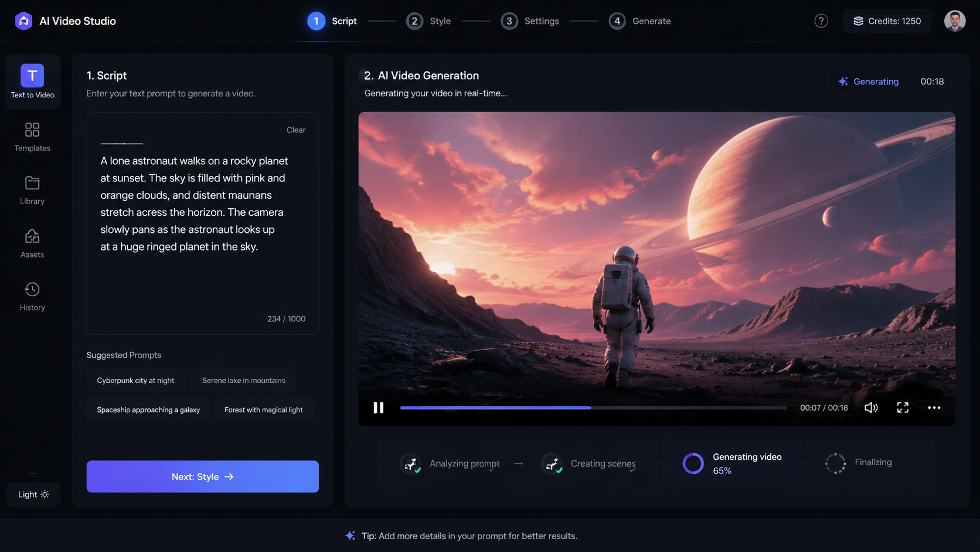980x552 pixels.
Task: Go to step 4 Generate
Action: coord(639,21)
